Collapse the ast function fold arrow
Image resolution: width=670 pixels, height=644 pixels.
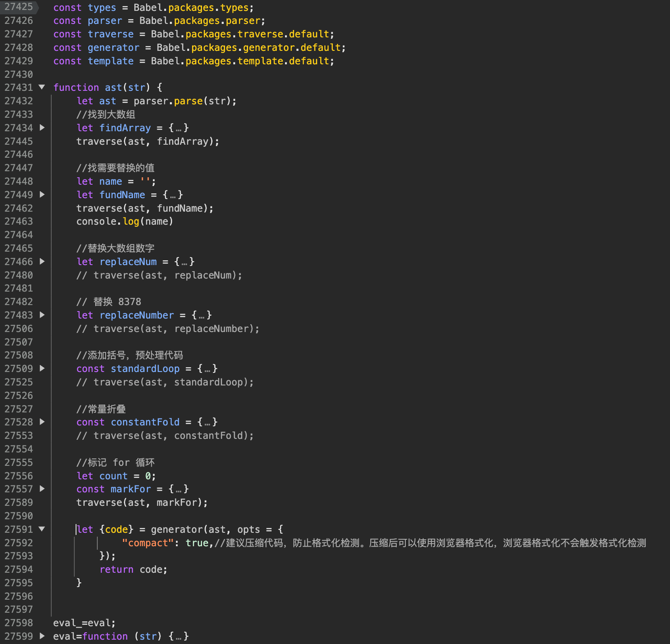point(42,87)
